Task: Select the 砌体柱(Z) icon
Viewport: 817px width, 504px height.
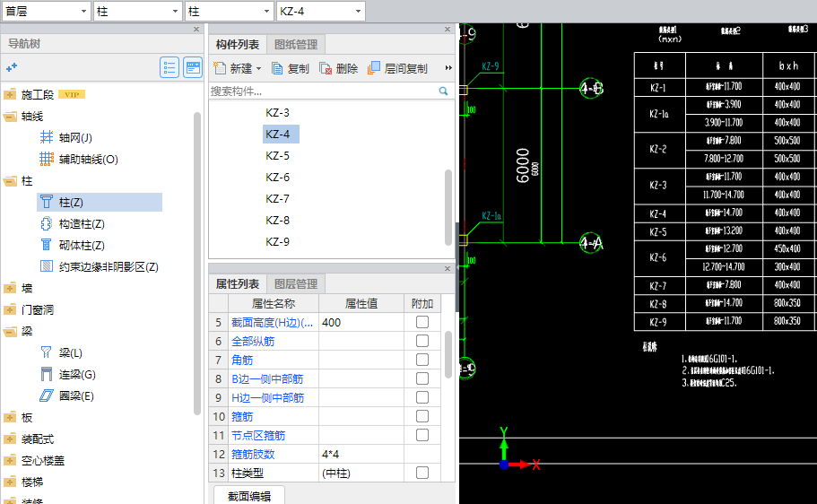Action: (x=47, y=245)
